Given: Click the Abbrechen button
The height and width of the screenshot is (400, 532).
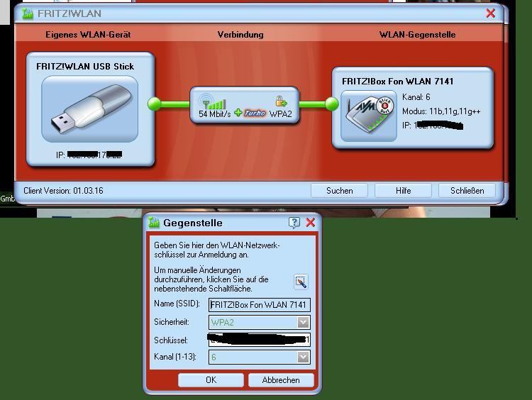Looking at the screenshot, I should click(x=281, y=380).
